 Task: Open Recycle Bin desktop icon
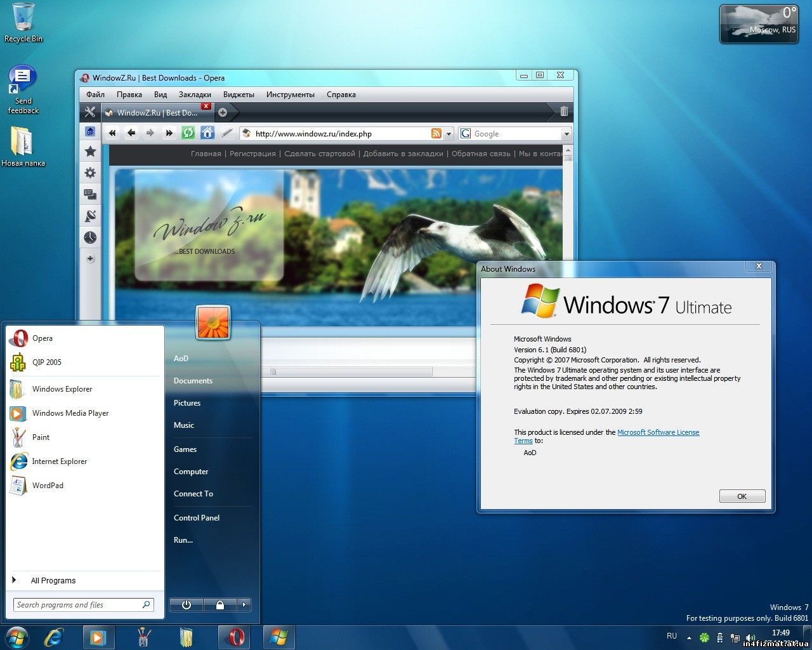coord(23,23)
